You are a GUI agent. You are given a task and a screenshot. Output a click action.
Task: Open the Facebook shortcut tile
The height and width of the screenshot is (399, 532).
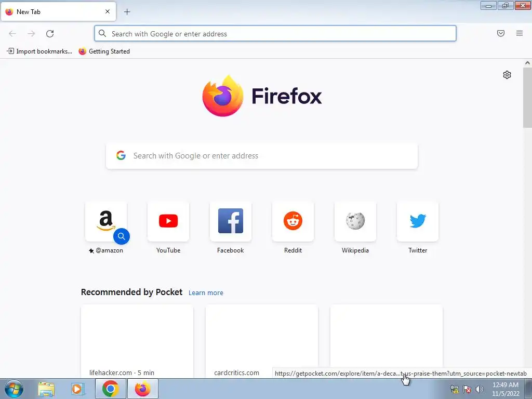click(x=231, y=221)
